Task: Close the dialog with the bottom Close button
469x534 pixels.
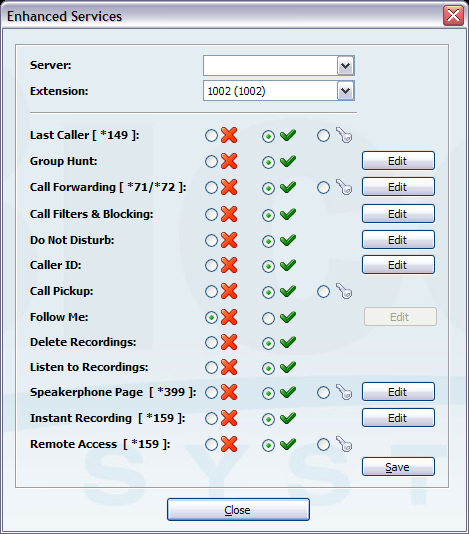Action: 238,510
